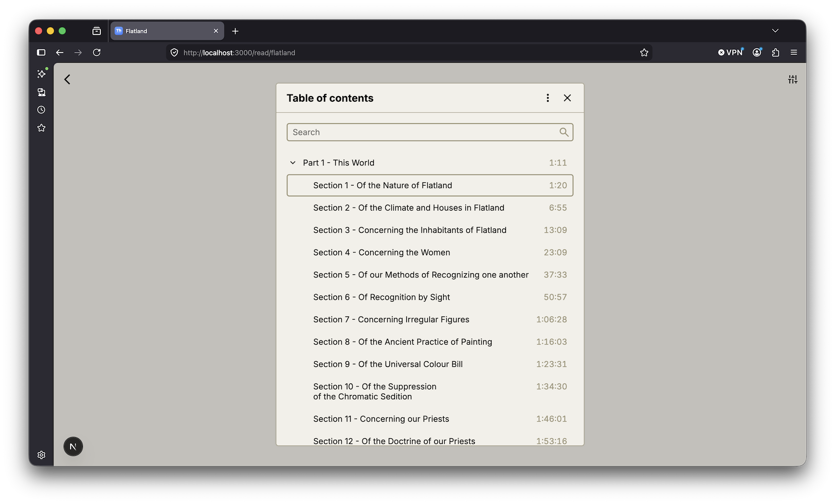The height and width of the screenshot is (504, 835).
Task: Open a new tab with plus button
Action: [235, 31]
